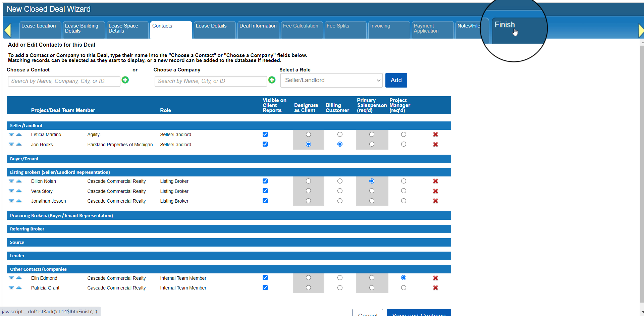Move Elin Edmond down with arrow
The image size is (644, 316).
pyautogui.click(x=11, y=278)
